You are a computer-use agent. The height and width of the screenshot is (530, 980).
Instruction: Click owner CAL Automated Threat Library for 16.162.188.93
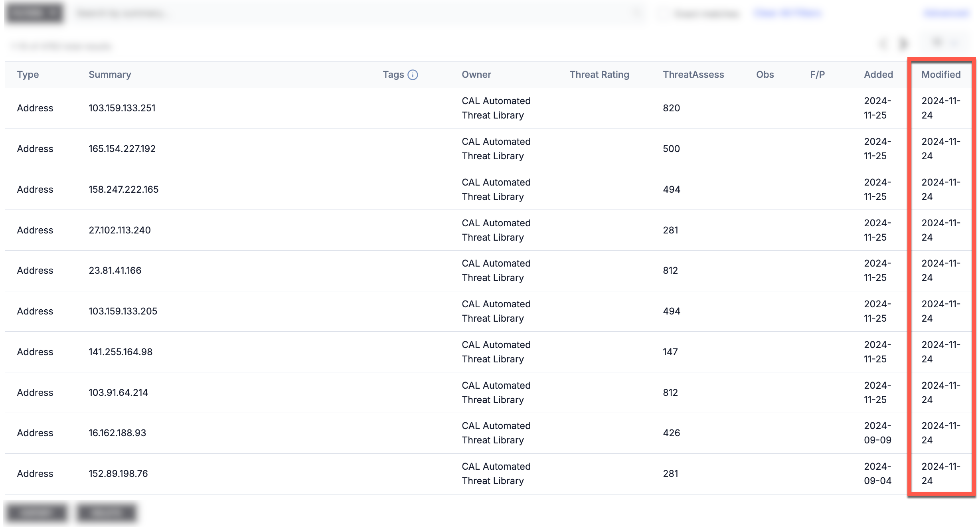(496, 433)
